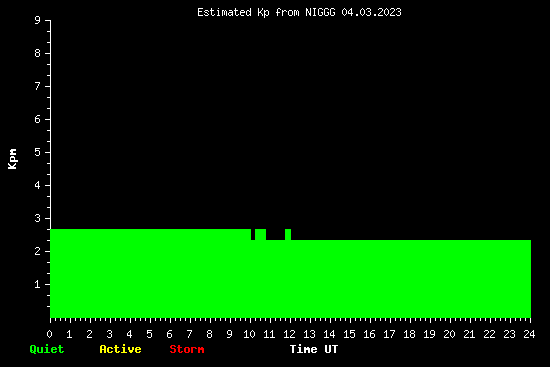Viewport: 550px width, 367px height.
Task: Click the dip in the green area between hours 11 and 12
Action: point(275,235)
